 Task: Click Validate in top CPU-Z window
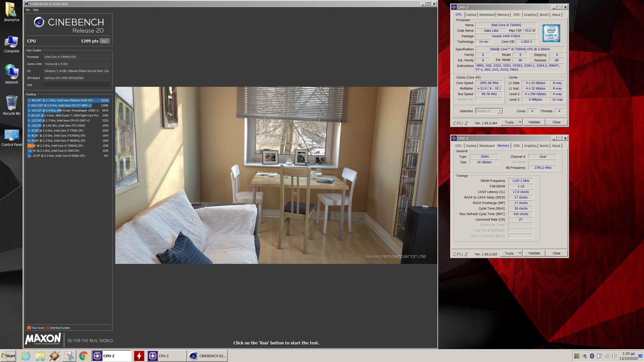(534, 122)
